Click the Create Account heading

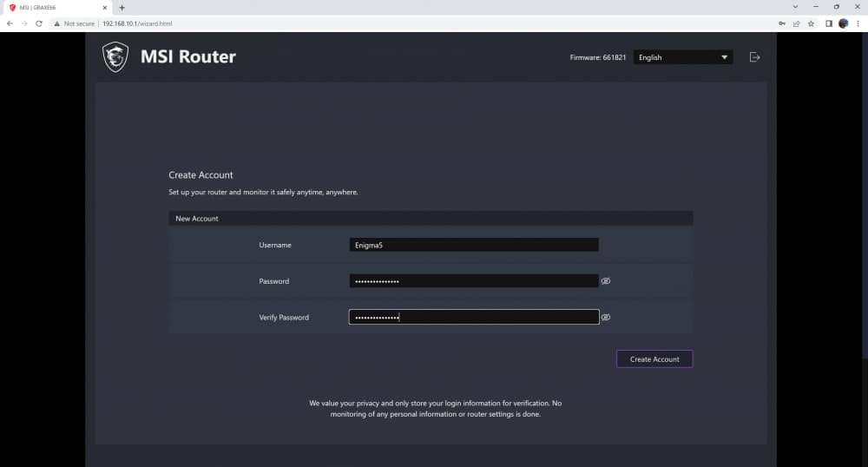(x=201, y=174)
